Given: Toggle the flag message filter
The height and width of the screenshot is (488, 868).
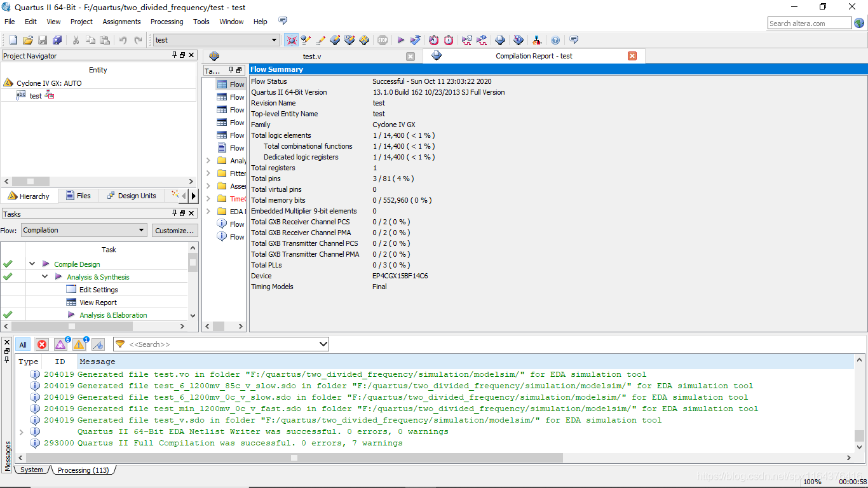Looking at the screenshot, I should coord(98,344).
